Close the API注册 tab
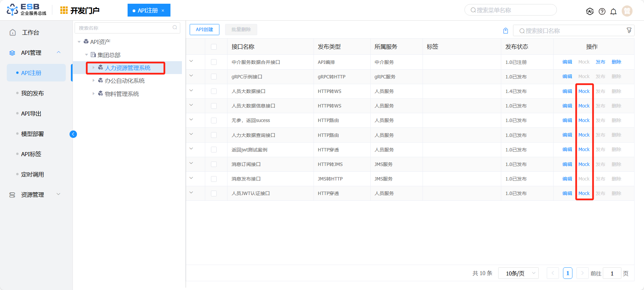The width and height of the screenshot is (644, 290). [163, 10]
